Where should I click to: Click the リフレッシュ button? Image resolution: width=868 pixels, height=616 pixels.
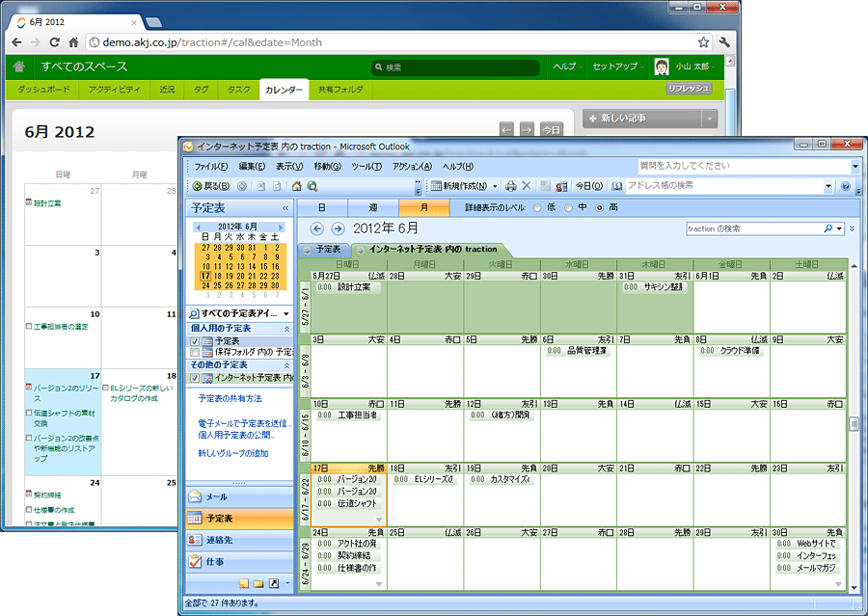(688, 89)
